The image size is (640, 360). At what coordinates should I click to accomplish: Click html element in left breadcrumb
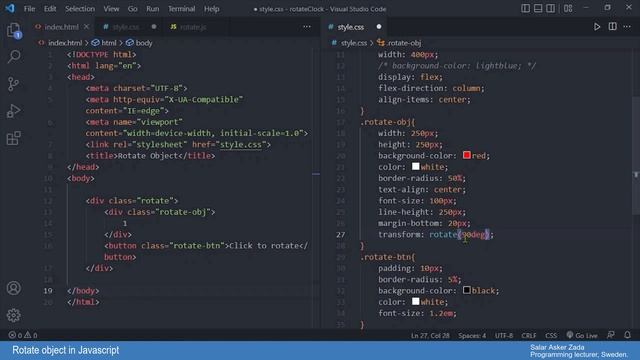(109, 43)
